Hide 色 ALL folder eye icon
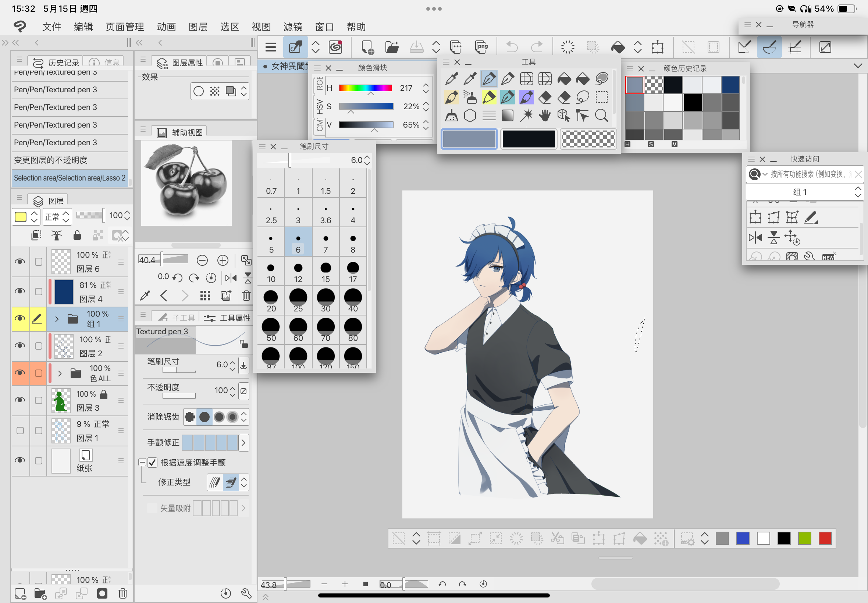Image resolution: width=868 pixels, height=603 pixels. [x=19, y=372]
